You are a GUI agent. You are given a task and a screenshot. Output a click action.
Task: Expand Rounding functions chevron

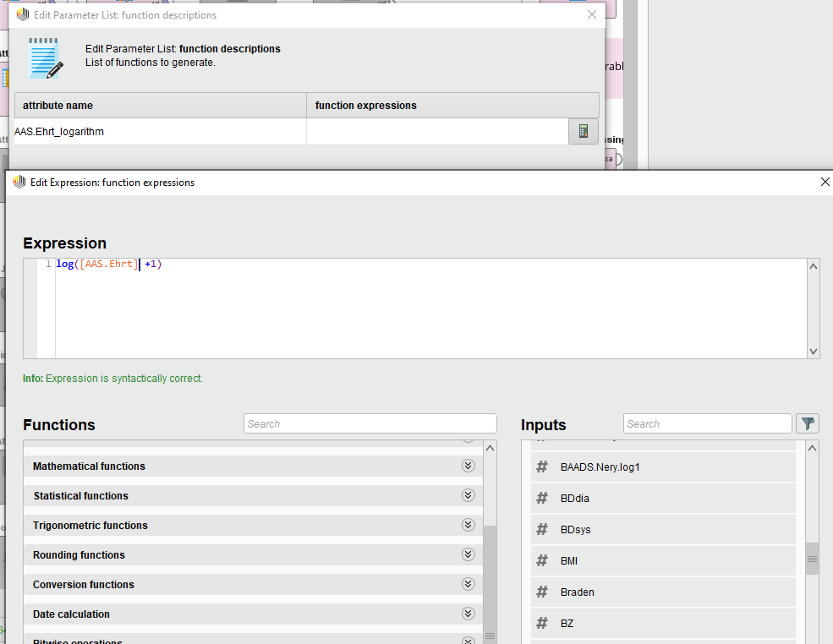coord(468,554)
